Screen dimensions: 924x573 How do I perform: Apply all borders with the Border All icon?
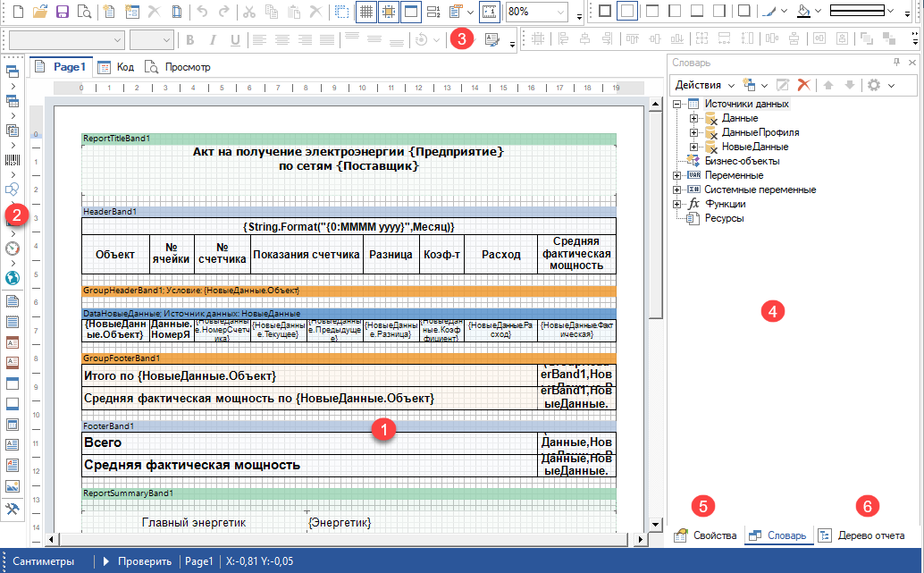pyautogui.click(x=605, y=12)
